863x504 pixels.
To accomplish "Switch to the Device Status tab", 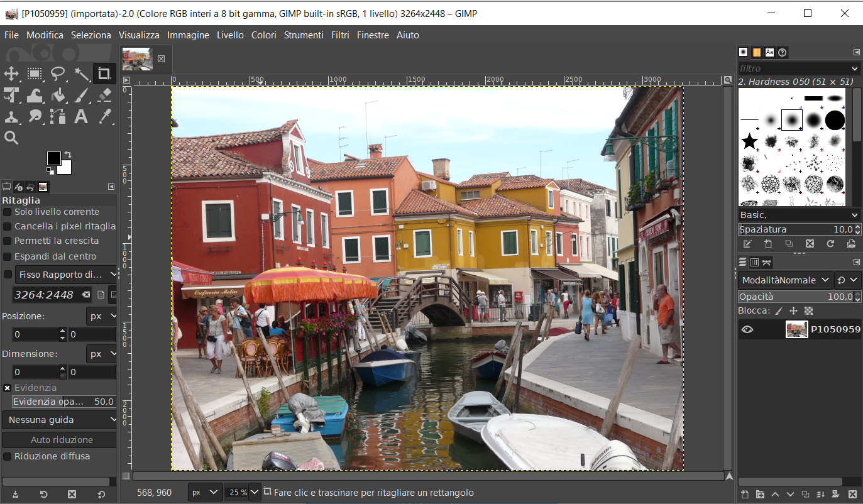I will [x=19, y=187].
